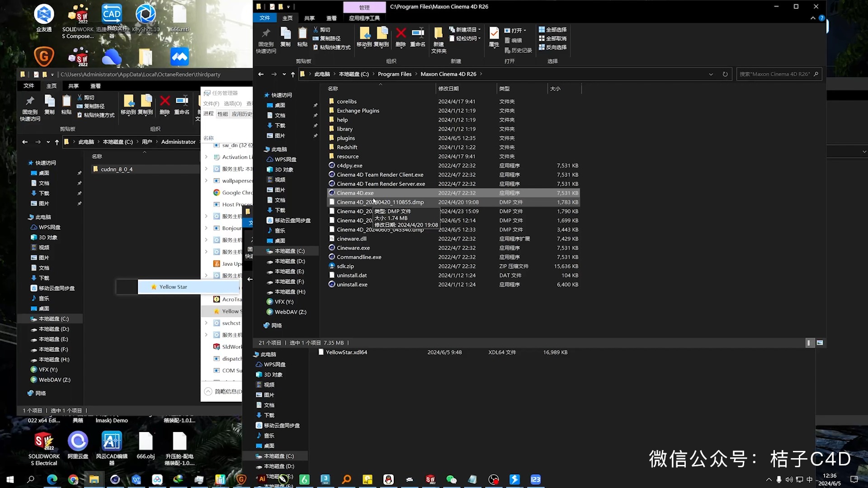Click the Delete (删除) icon in Cinema 4D explorer ribbon
Screen dimensions: 868x488
click(401, 37)
